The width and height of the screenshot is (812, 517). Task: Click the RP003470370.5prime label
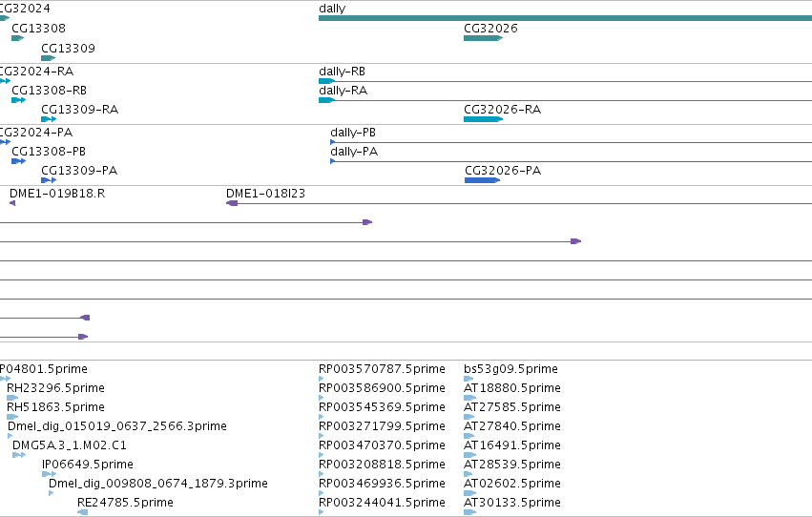(382, 445)
